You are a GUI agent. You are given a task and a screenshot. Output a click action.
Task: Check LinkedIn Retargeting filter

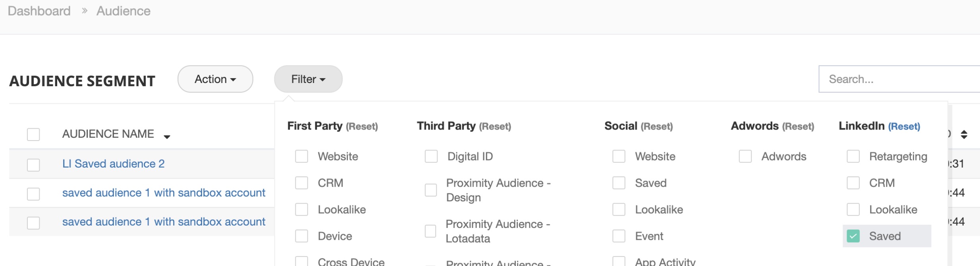point(853,156)
